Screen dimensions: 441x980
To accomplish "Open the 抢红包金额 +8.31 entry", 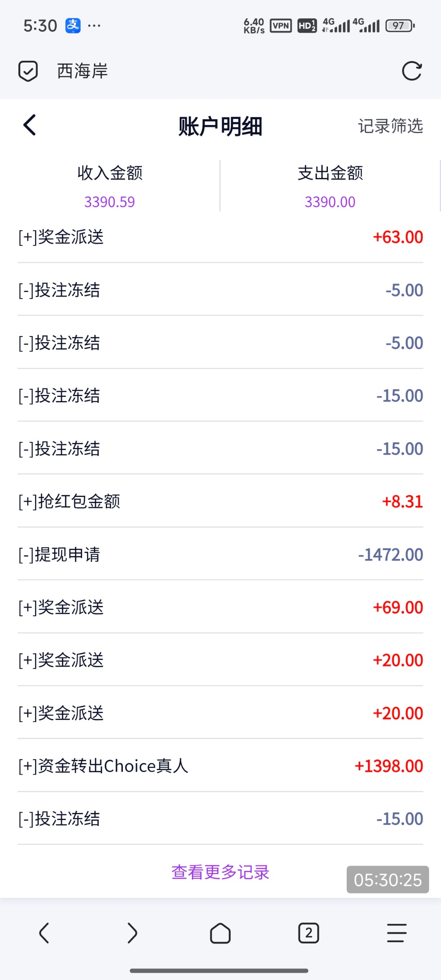I will pyautogui.click(x=220, y=501).
